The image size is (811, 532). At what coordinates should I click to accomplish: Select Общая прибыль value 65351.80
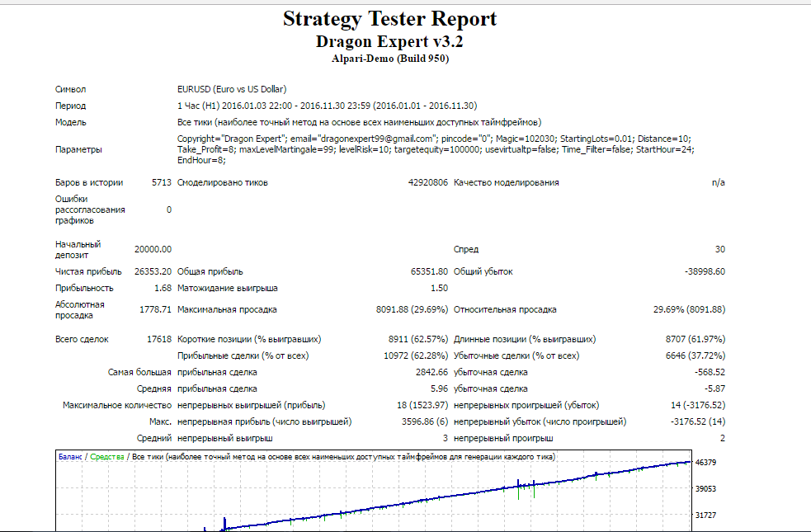(429, 271)
